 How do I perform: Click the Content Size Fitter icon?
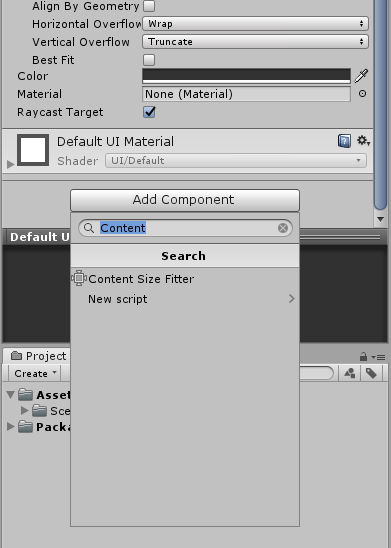pyautogui.click(x=79, y=278)
